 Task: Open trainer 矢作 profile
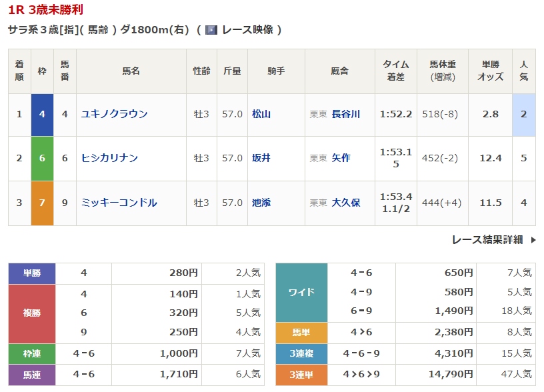[341, 158]
